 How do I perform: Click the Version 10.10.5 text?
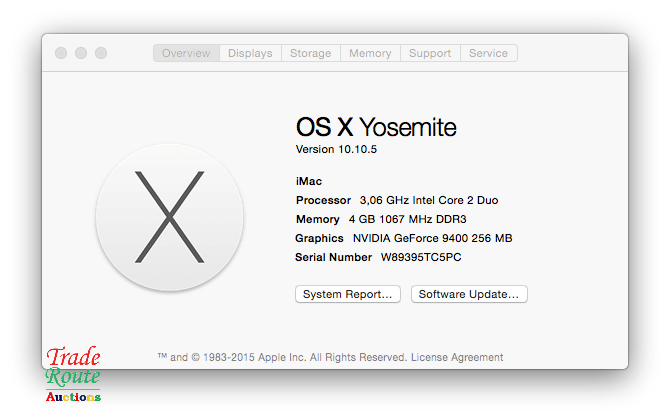click(x=336, y=149)
